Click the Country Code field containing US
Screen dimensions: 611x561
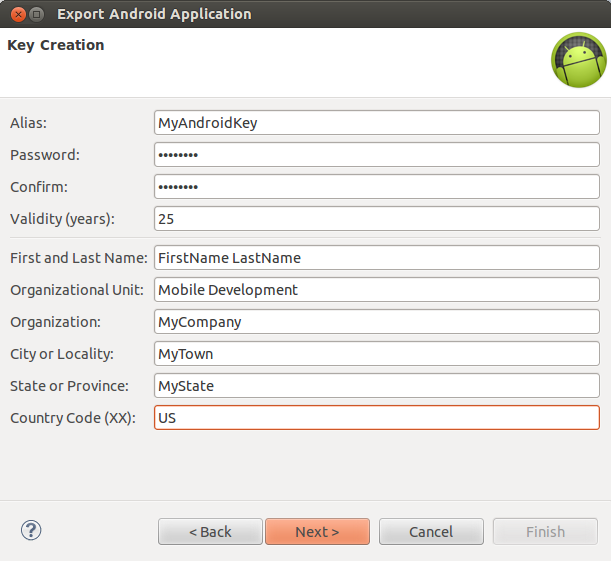(x=376, y=418)
